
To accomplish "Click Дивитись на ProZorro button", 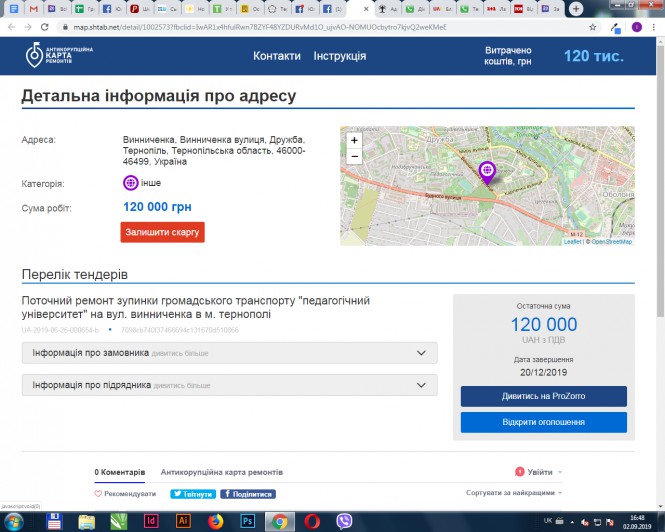I will [543, 396].
